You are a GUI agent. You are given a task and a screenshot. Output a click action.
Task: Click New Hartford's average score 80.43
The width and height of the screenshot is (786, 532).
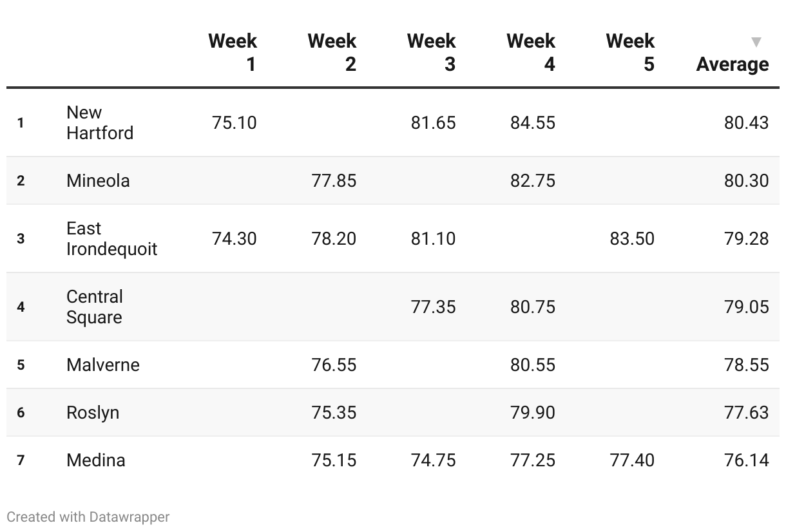coord(746,122)
